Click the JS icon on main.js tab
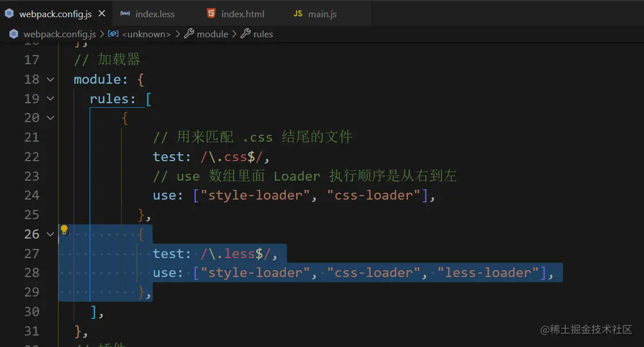This screenshot has width=644, height=347. pos(298,14)
